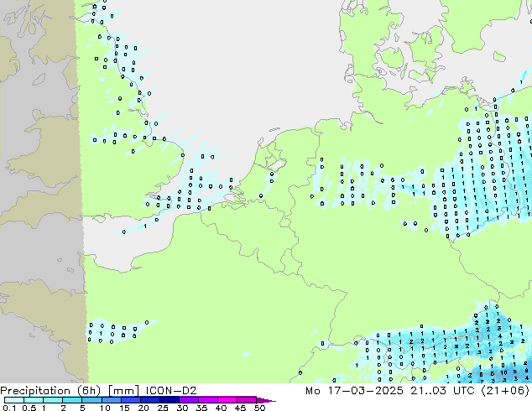Click the 10–15 mm legend color swatch
532x411 pixels.
111,400
